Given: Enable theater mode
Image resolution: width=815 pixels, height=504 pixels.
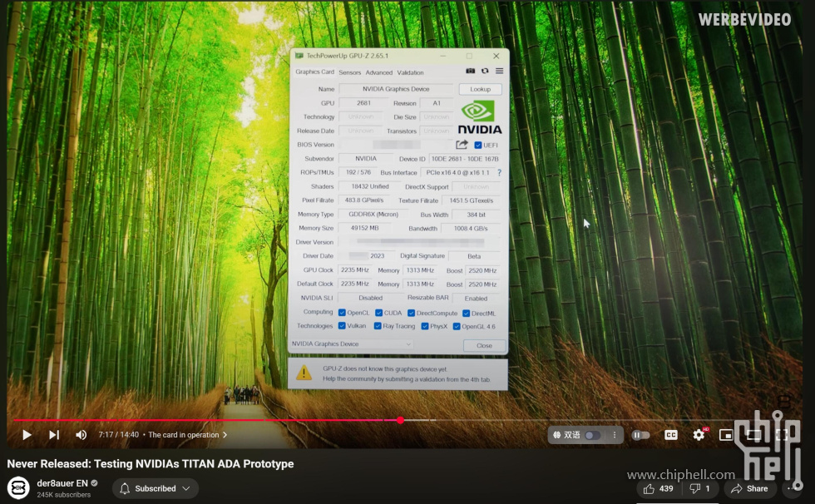Looking at the screenshot, I should click(753, 435).
